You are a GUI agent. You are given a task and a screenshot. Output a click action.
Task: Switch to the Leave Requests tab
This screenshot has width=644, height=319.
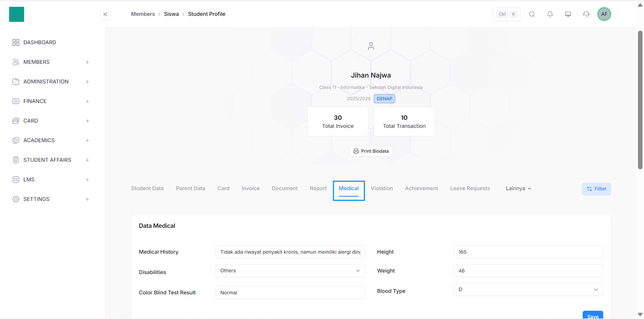tap(470, 188)
